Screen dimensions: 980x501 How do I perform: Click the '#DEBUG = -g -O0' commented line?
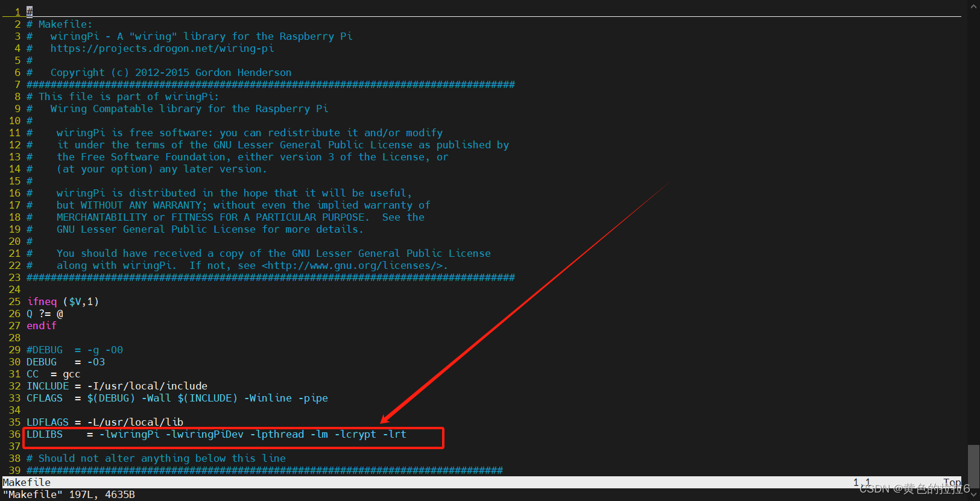[x=75, y=350]
